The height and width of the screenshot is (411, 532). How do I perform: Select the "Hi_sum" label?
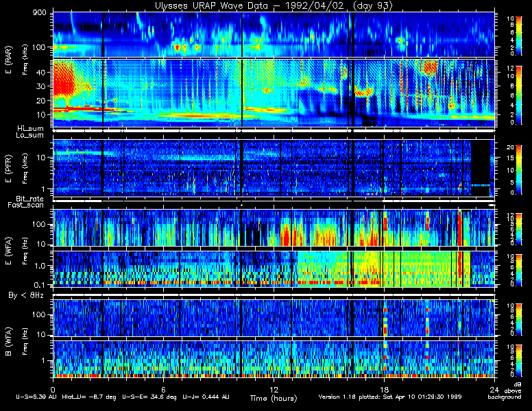pos(31,129)
